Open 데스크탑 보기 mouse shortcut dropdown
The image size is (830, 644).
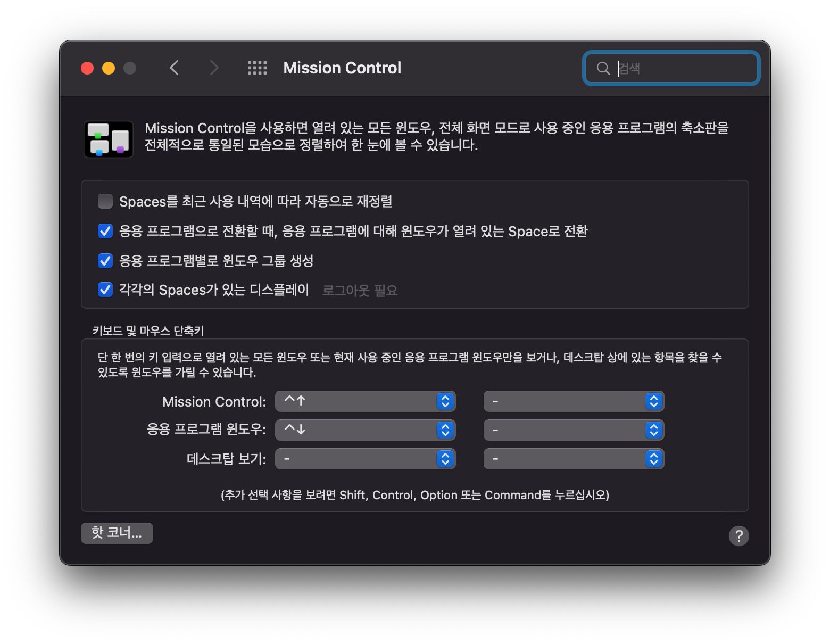point(574,459)
